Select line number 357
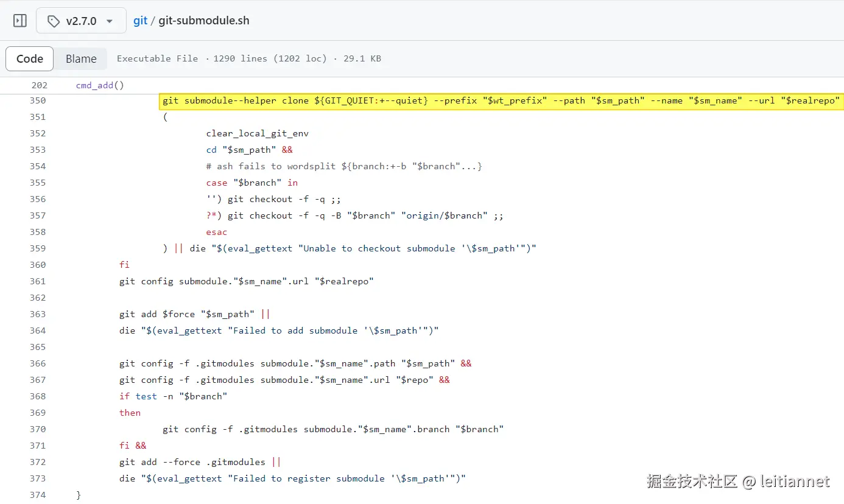This screenshot has width=844, height=504. 38,215
